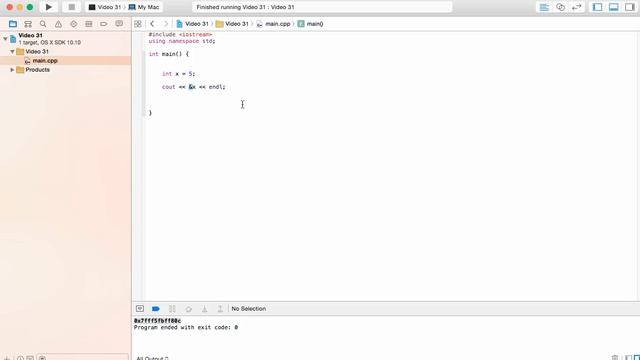Hide the debug area
Screen dimensions: 640x360
140,309
